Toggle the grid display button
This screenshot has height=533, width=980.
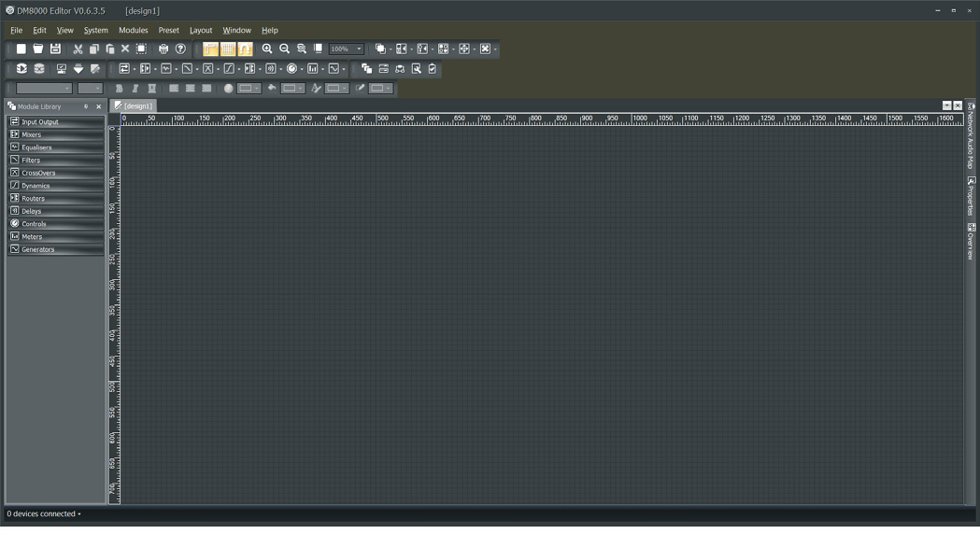(x=228, y=49)
